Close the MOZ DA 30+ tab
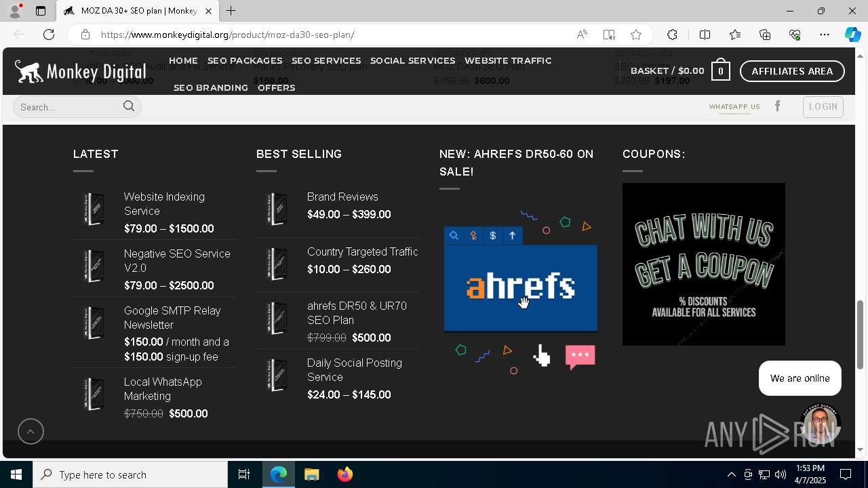 (208, 11)
